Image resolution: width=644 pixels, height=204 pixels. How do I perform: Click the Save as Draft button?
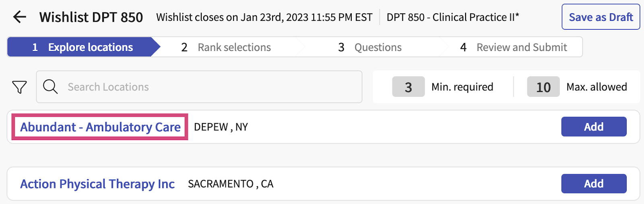coord(601,17)
